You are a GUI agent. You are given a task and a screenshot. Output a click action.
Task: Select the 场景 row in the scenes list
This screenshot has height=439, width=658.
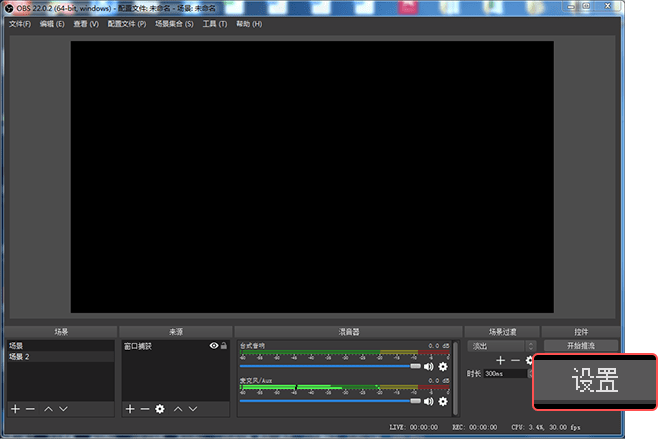[x=61, y=346]
